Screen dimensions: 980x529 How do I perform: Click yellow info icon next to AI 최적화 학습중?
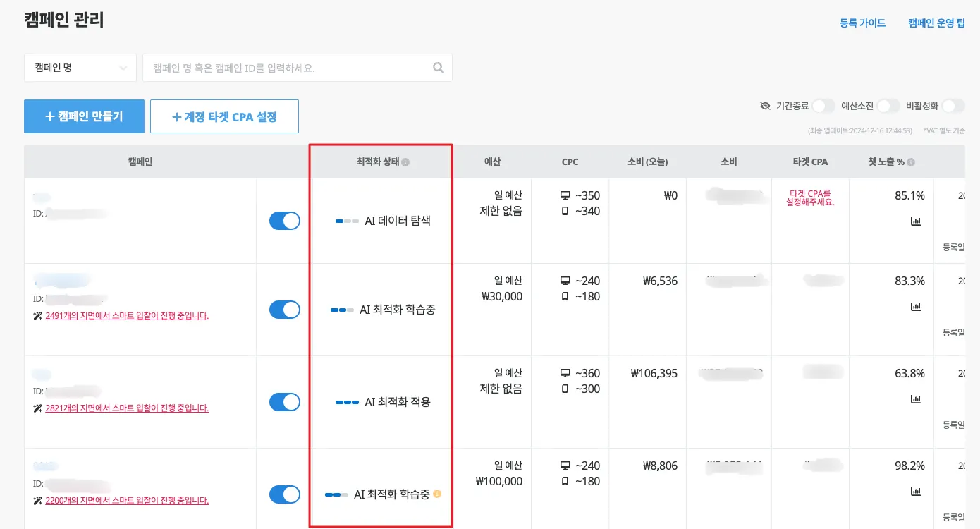(x=437, y=494)
